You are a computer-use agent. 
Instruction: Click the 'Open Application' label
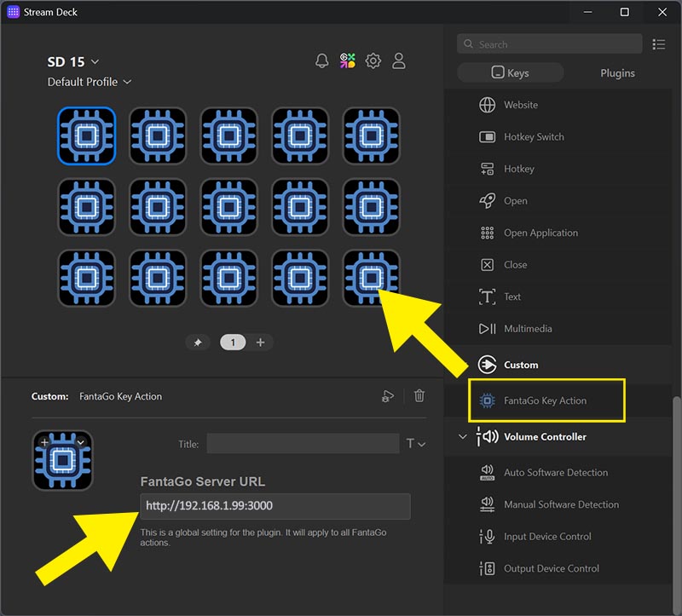click(541, 233)
